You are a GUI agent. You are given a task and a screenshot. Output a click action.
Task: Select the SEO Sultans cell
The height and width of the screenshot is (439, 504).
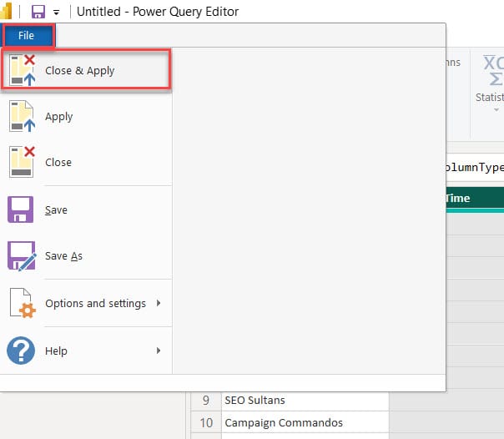pos(305,400)
